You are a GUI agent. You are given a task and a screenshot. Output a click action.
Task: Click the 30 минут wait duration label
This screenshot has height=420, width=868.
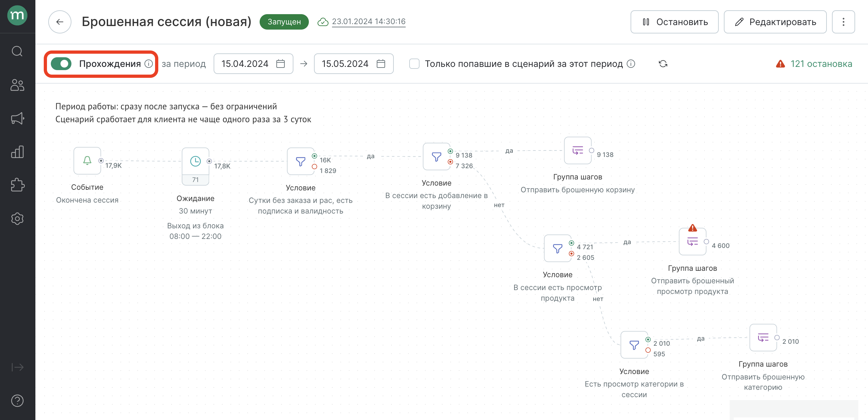tap(195, 211)
